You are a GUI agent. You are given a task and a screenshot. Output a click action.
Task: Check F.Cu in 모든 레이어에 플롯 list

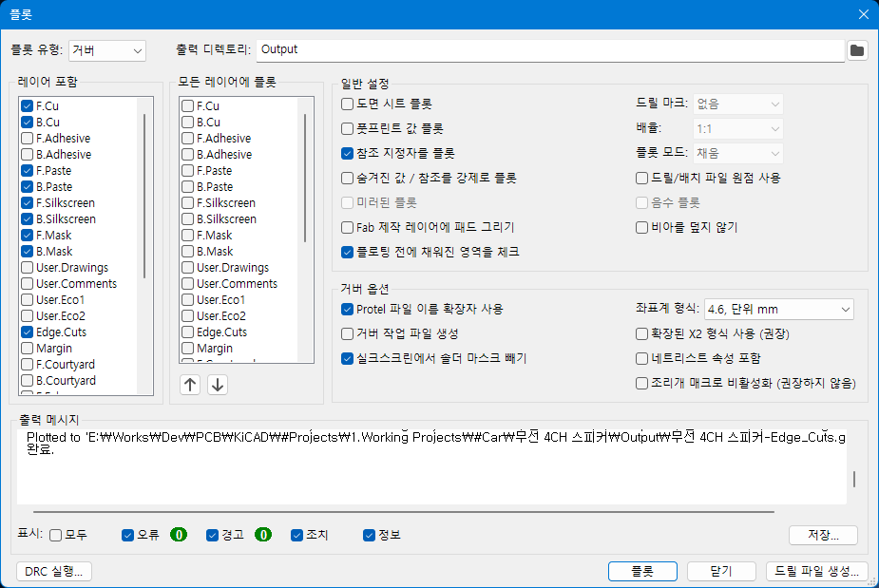pos(188,106)
